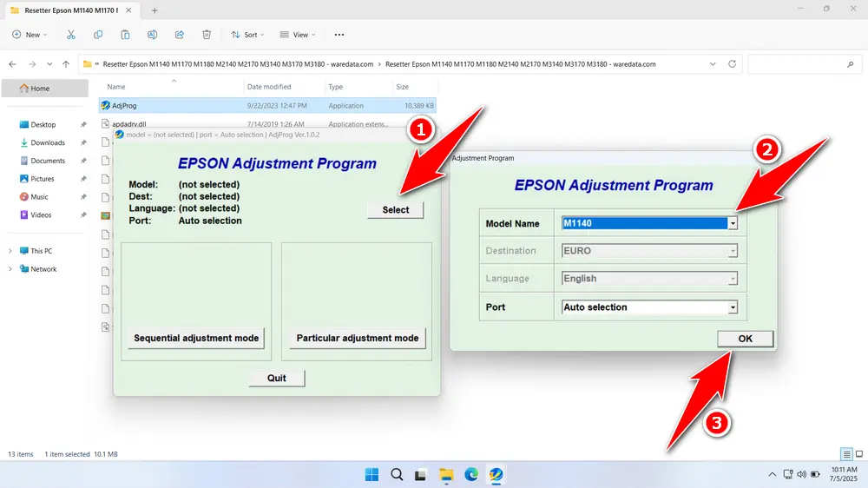The height and width of the screenshot is (488, 868).
Task: Open the Language dropdown showing English
Action: (x=733, y=279)
